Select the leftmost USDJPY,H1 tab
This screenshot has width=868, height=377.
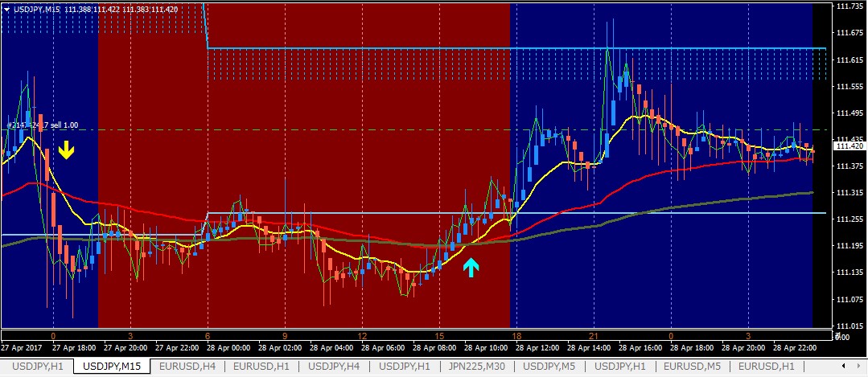point(36,367)
